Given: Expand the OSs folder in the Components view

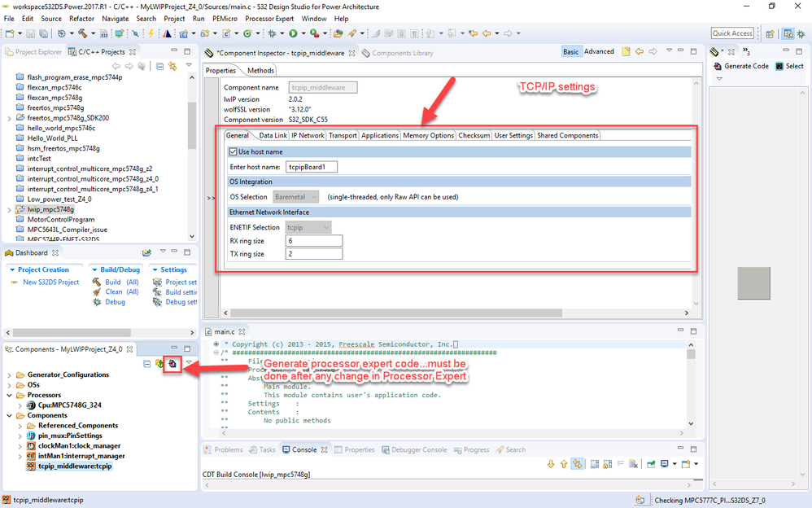Looking at the screenshot, I should 9,385.
